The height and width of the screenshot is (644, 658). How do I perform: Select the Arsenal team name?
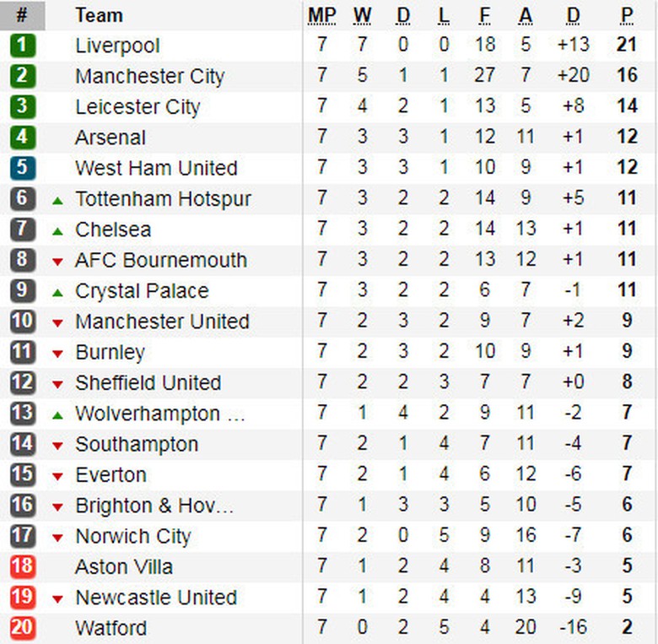tap(110, 138)
